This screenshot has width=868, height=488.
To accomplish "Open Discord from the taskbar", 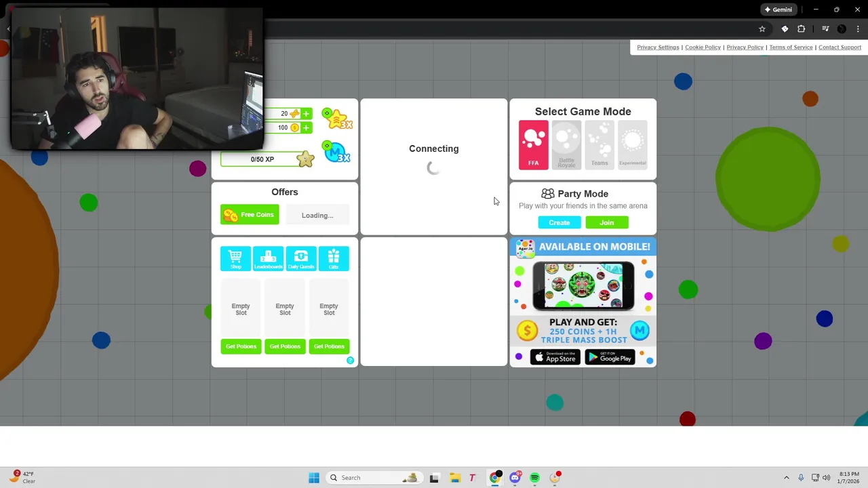I will point(515,478).
